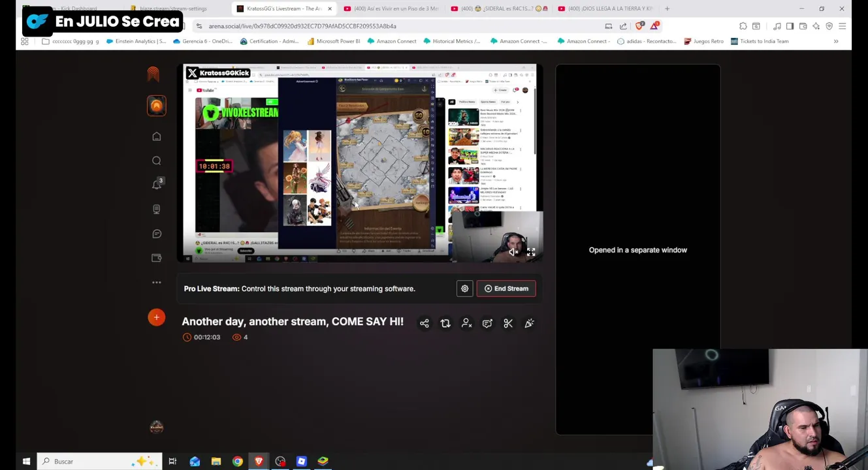
Task: Open the Tickets to India Team bookmark
Action: 760,41
